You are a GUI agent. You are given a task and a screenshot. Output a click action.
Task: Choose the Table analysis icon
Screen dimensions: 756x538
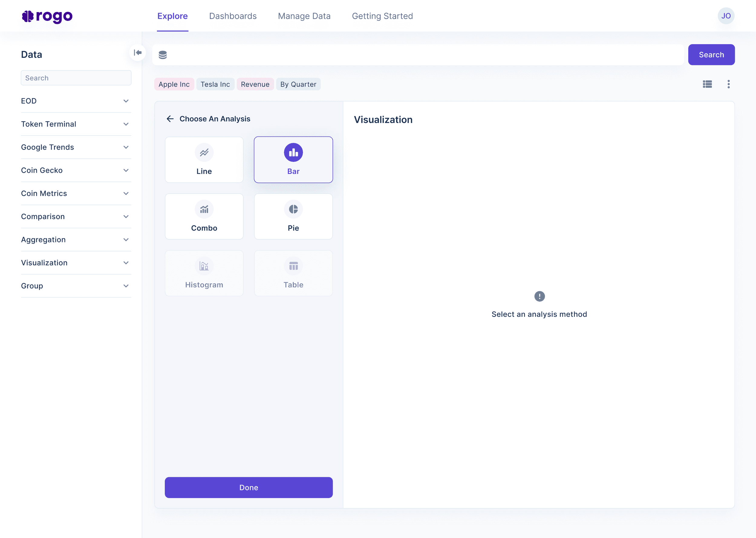pos(293,266)
